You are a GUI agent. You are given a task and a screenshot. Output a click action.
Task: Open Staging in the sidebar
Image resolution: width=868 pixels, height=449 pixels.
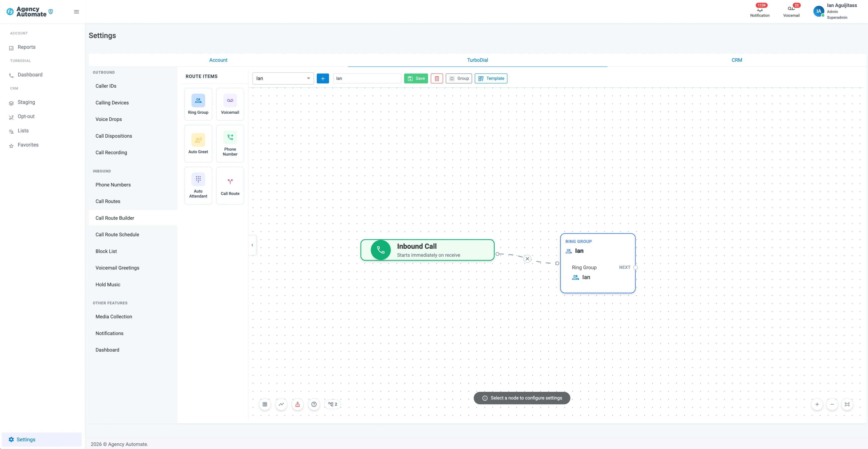click(x=26, y=102)
